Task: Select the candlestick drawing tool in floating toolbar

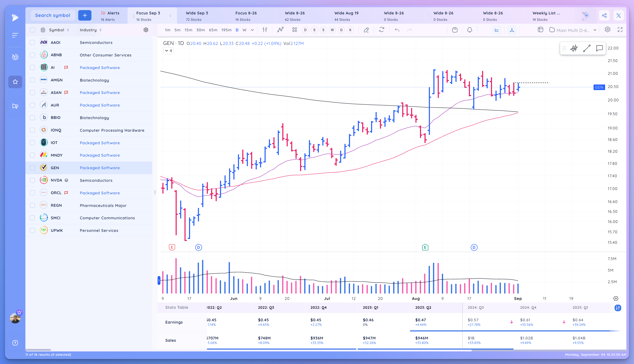Action: click(574, 48)
